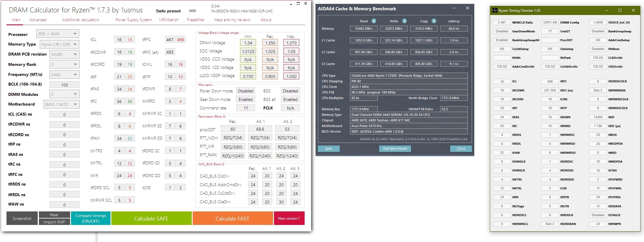Click the CPU Type field in AIDA64
Viewport: 644px width, 242px height.
[x=409, y=76]
